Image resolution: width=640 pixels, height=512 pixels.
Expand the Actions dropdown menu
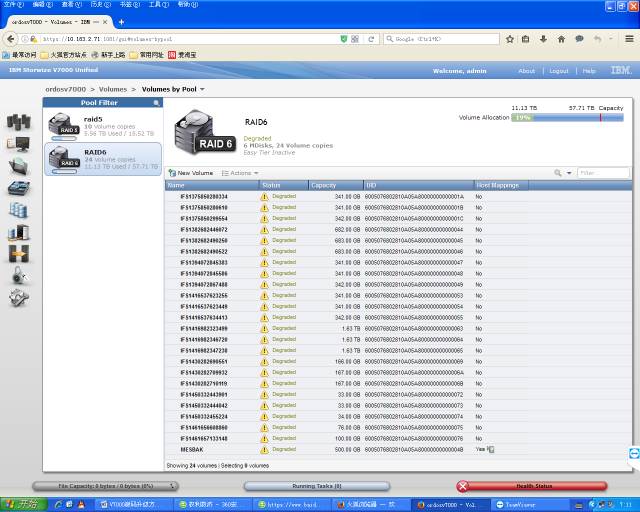click(239, 173)
